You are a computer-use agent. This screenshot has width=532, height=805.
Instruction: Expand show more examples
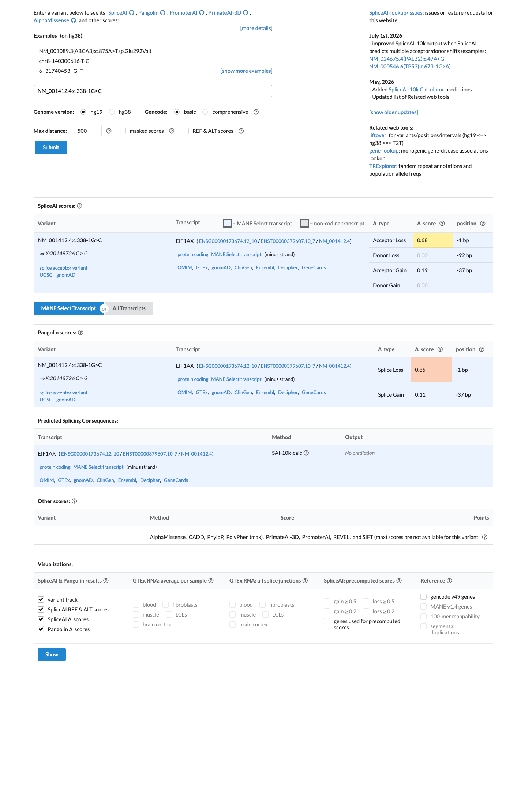point(246,71)
